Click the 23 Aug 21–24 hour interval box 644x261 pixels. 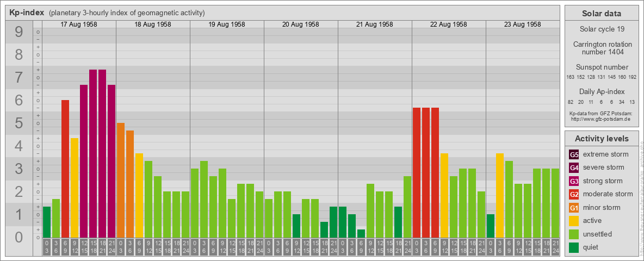(x=555, y=247)
